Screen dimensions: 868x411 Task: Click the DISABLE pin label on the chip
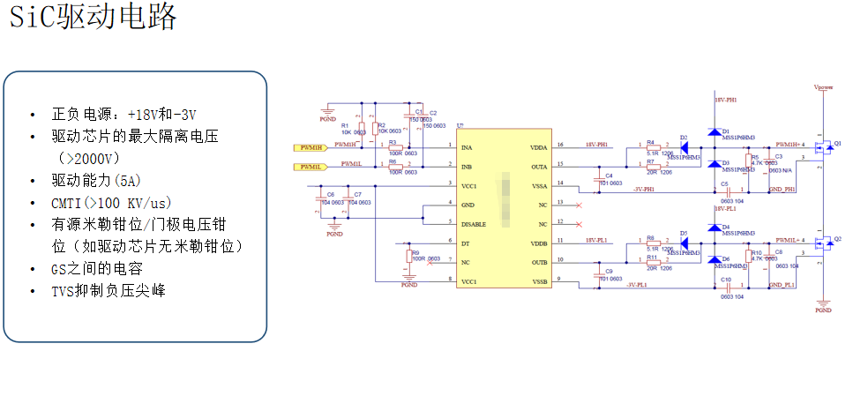pyautogui.click(x=474, y=225)
